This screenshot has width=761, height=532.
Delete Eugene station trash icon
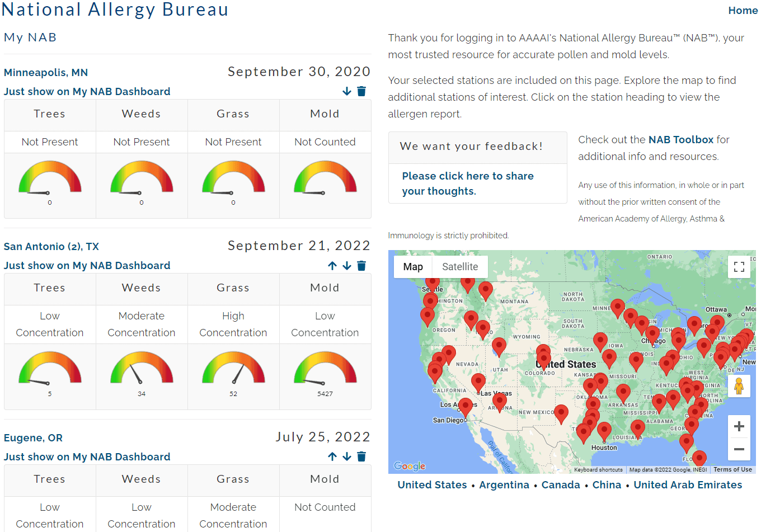pos(361,456)
